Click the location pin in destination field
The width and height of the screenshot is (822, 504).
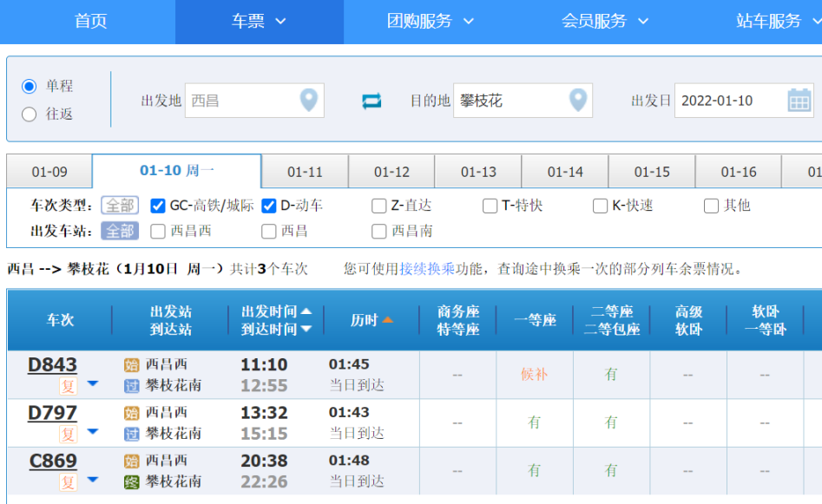[x=578, y=101]
